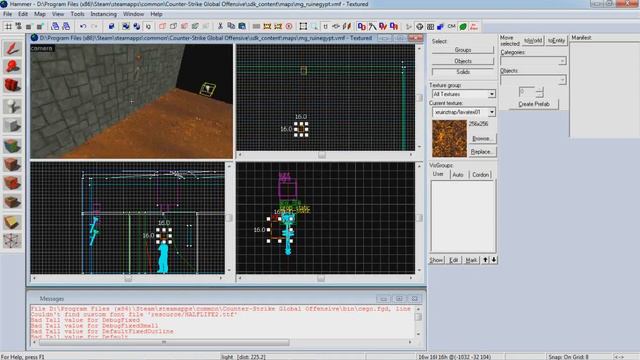This screenshot has height=360, width=640.
Task: Toggle the red circle radius culling button
Action: pyautogui.click(x=289, y=27)
